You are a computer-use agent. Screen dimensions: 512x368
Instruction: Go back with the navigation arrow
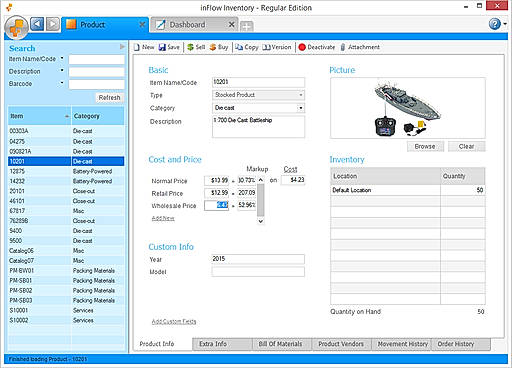[x=37, y=24]
